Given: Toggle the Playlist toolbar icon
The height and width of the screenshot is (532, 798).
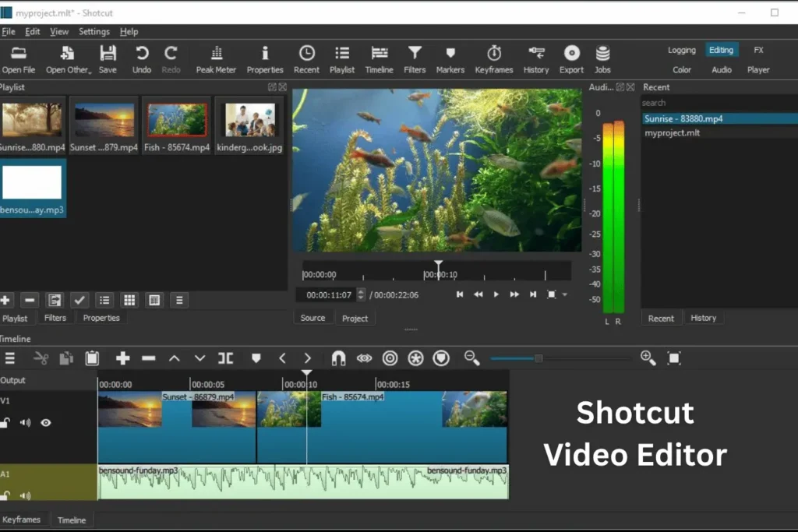Looking at the screenshot, I should pyautogui.click(x=342, y=59).
